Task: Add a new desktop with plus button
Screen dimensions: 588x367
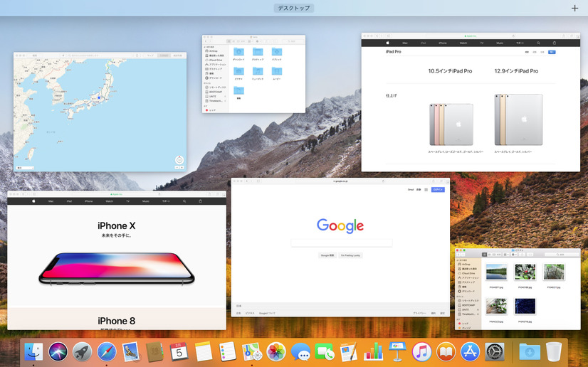Action: pos(574,9)
